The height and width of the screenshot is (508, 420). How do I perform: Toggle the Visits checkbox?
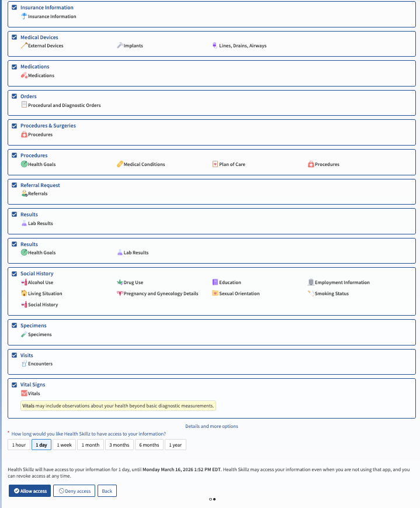[x=14, y=355]
